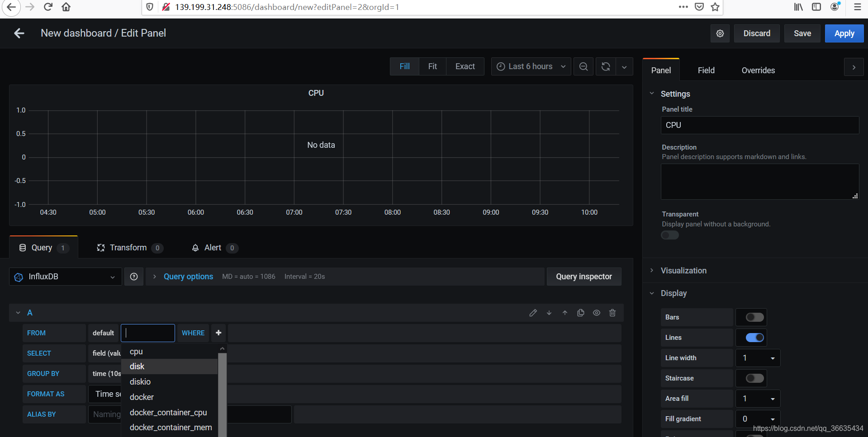Click the Discard button
This screenshot has height=437, width=868.
(x=757, y=33)
